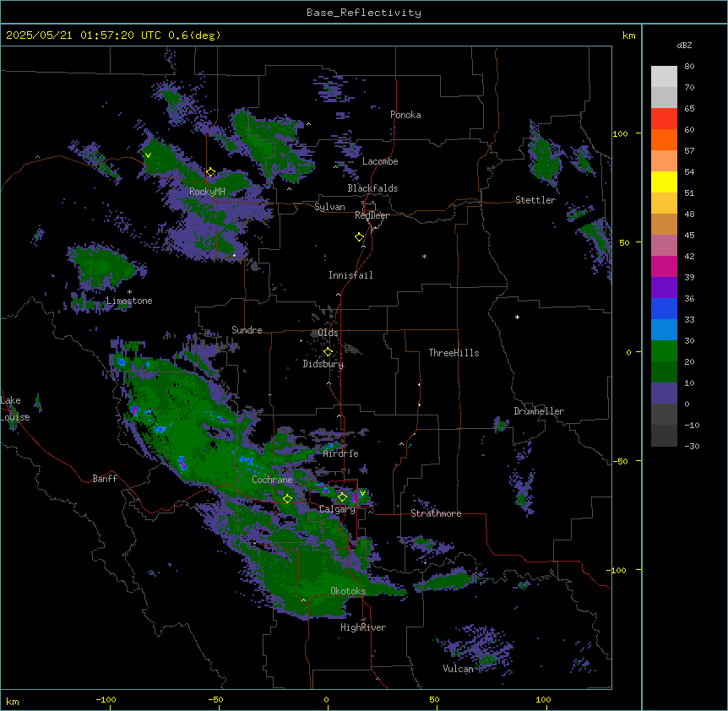Image resolution: width=728 pixels, height=711 pixels.
Task: Click the white asterisk marker east of Innisfail
Action: coord(424,256)
